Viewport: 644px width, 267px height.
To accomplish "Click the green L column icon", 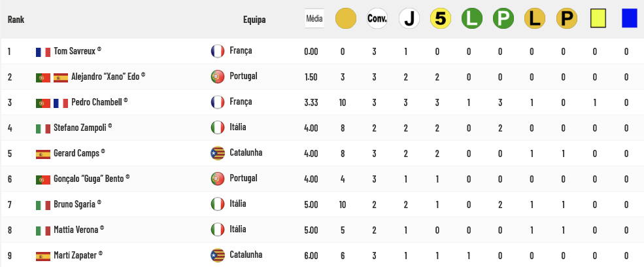I will [x=472, y=19].
